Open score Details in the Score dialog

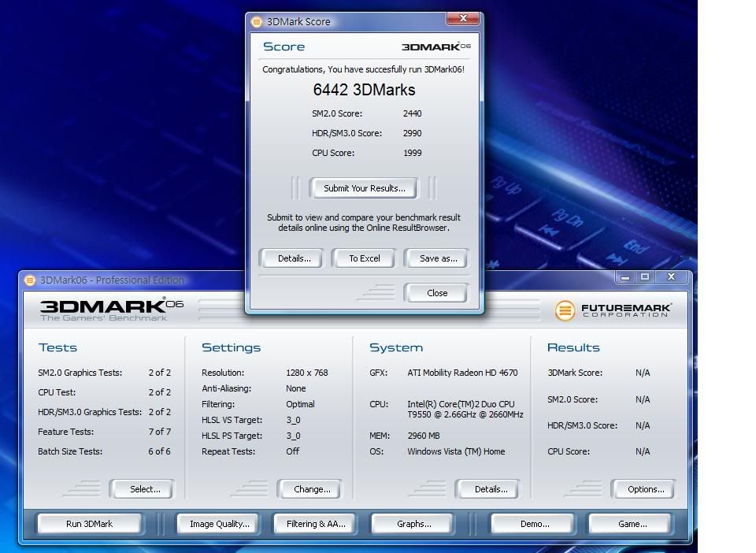point(294,258)
